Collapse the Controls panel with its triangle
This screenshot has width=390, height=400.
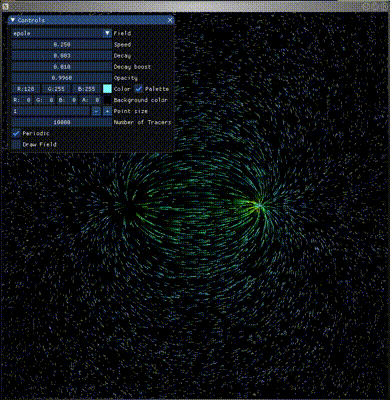point(13,20)
